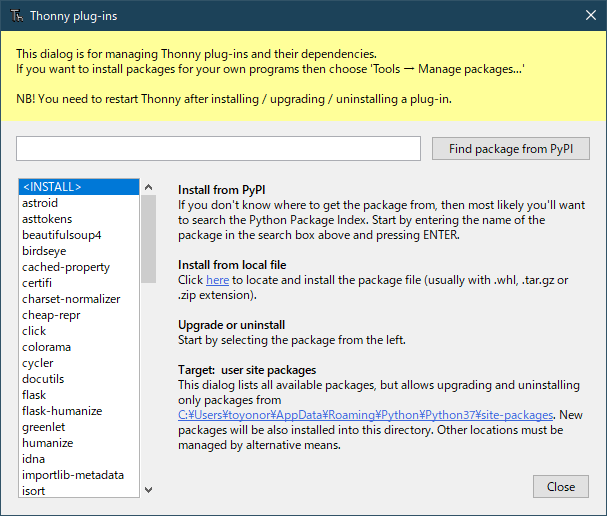Screen dimensions: 607x516
Task: Select flask package in the list
Action: coord(79,395)
